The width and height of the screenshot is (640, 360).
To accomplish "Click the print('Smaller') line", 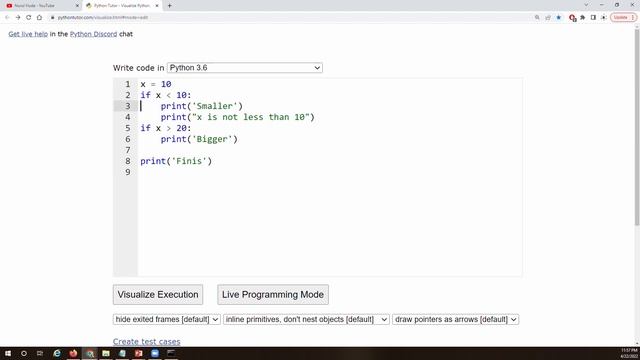I will [x=202, y=106].
